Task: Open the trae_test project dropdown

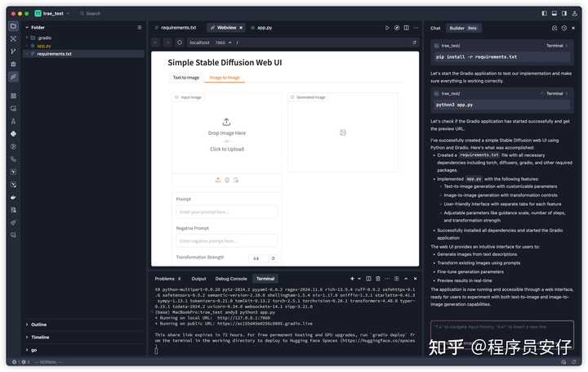Action: [x=53, y=13]
